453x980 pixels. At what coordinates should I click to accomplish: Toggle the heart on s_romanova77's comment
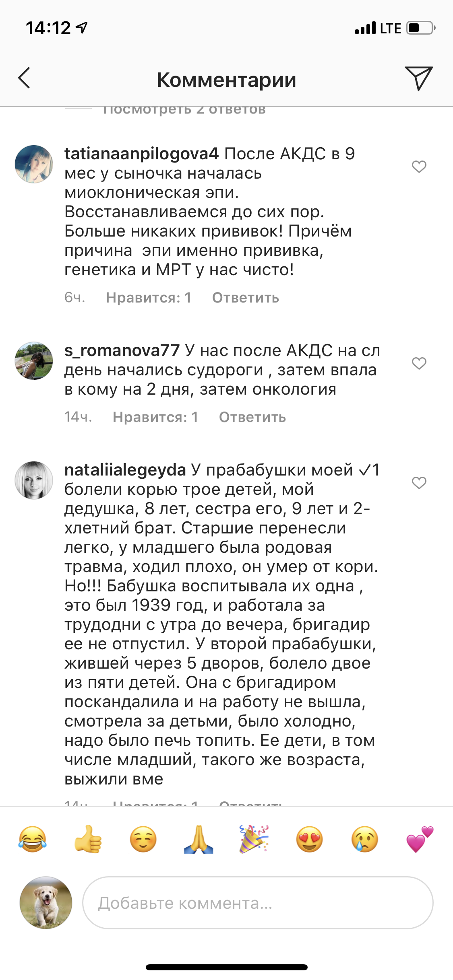[x=419, y=363]
